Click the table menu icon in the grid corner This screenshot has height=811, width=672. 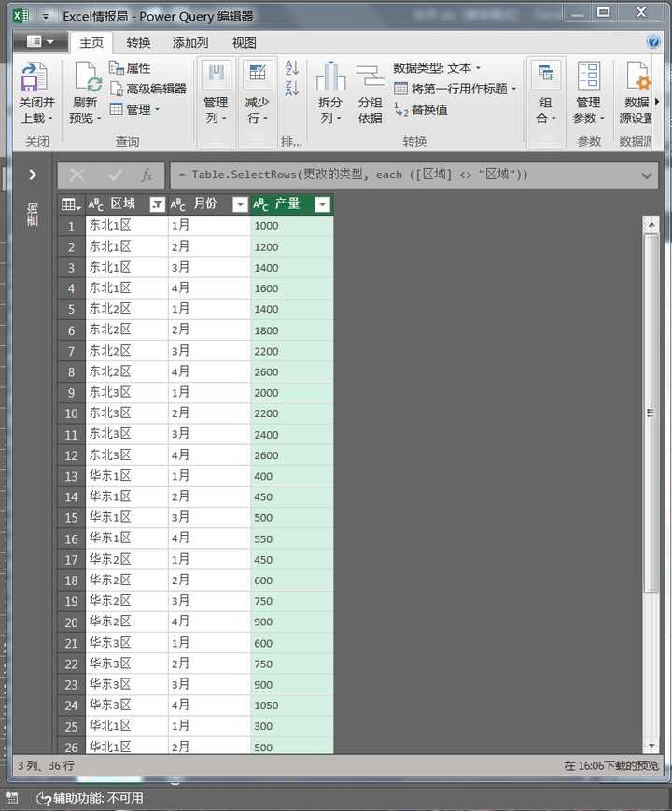tap(71, 204)
